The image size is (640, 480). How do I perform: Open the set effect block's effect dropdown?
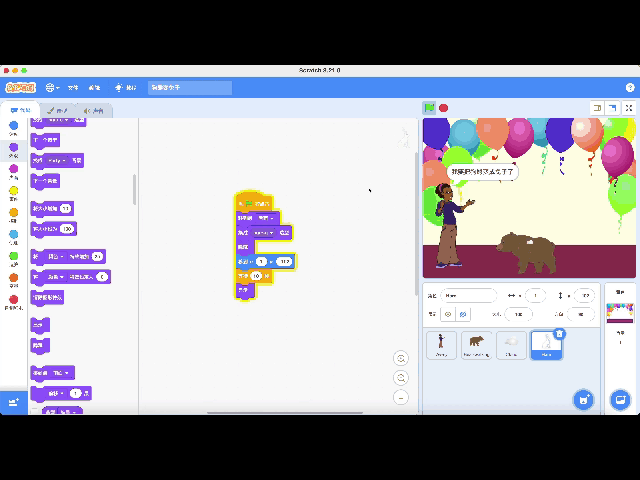[x=56, y=277]
